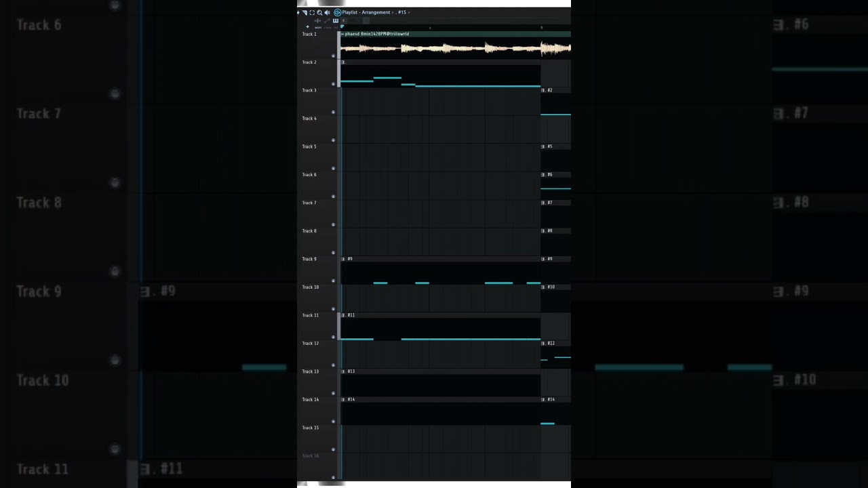Select the Track 12 header label
868x488 pixels.
[311, 344]
